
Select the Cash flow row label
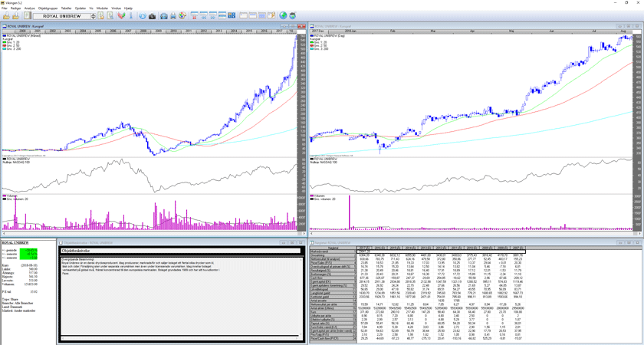333,278
